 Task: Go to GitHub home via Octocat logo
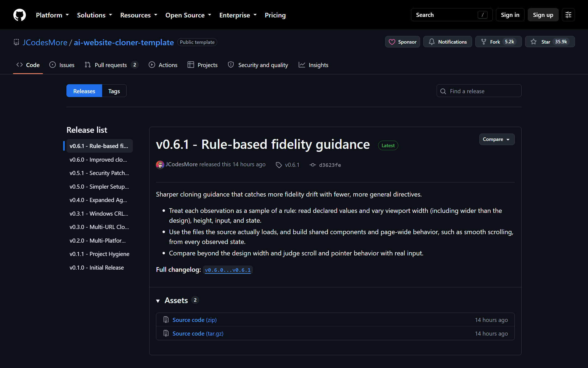coord(20,15)
